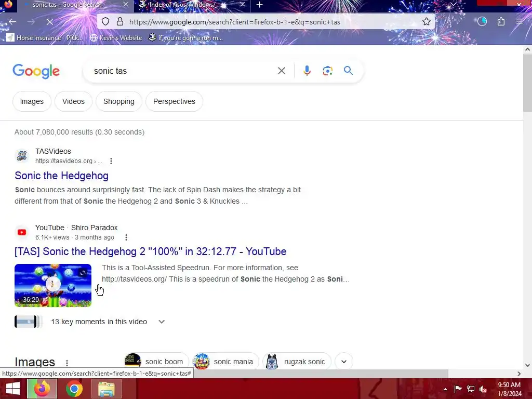This screenshot has height=399, width=532.
Task: Click the 'About 7,080,000 results' text
Action: (54, 132)
